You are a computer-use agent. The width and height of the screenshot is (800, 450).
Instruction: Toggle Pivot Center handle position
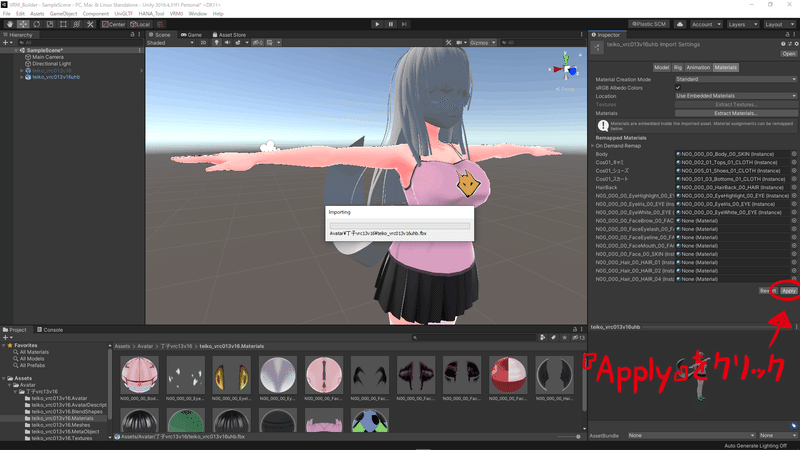(x=113, y=24)
